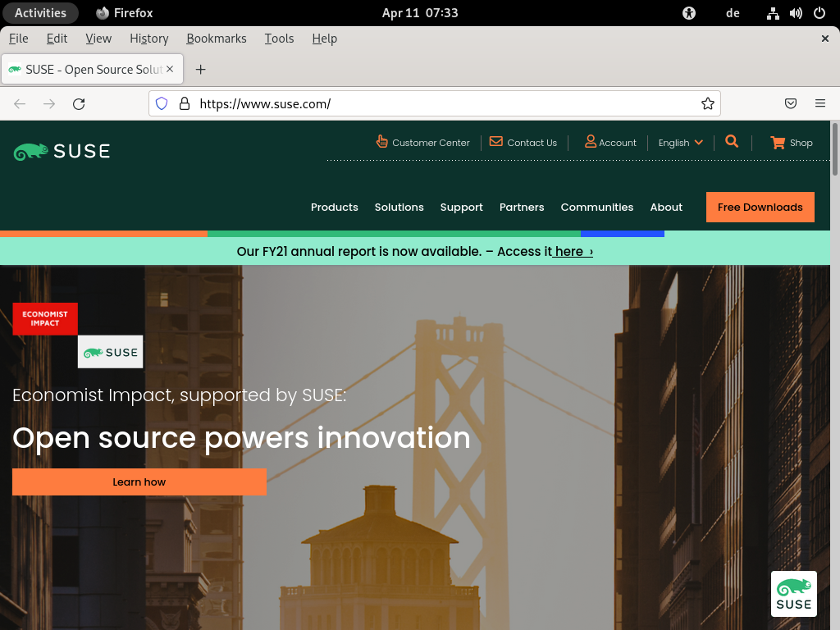This screenshot has height=630, width=840.
Task: Open the Bookmarks menu in menu bar
Action: click(216, 39)
